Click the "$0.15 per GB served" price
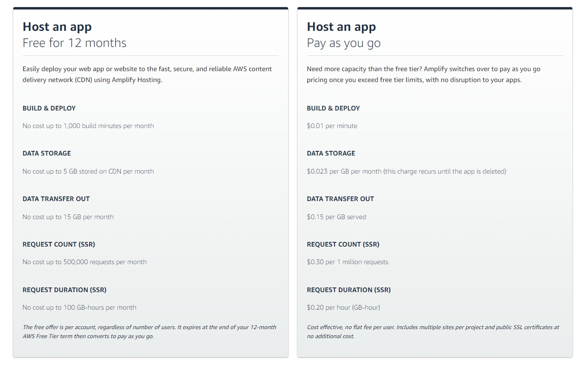 click(x=336, y=217)
